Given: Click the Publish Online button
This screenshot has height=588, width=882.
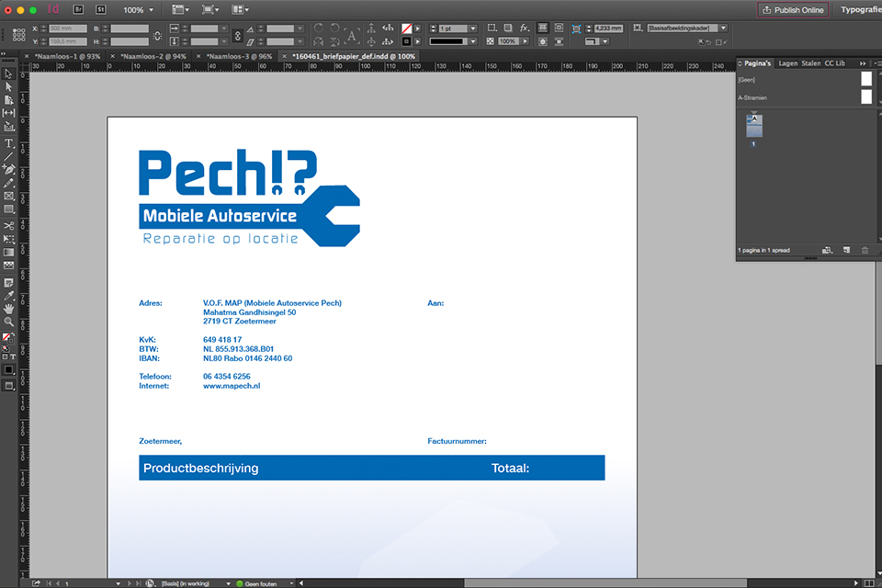Looking at the screenshot, I should tap(792, 9).
